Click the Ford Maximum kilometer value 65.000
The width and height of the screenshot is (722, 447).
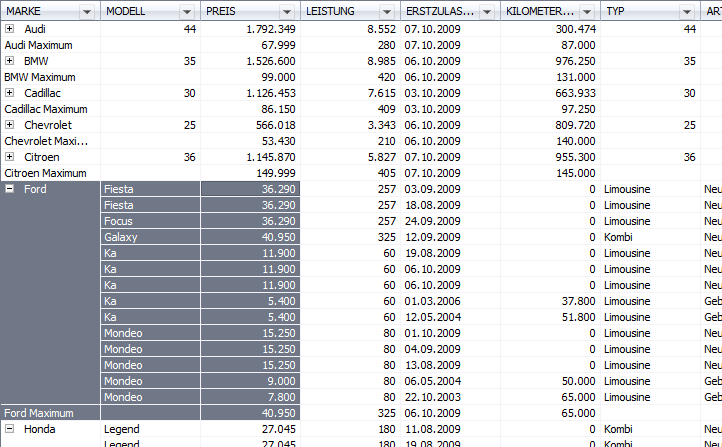click(x=578, y=413)
